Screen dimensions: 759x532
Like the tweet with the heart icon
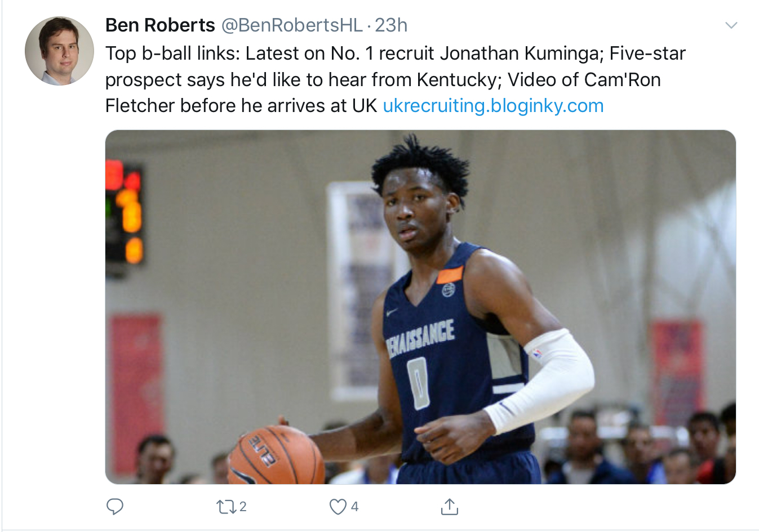338,507
